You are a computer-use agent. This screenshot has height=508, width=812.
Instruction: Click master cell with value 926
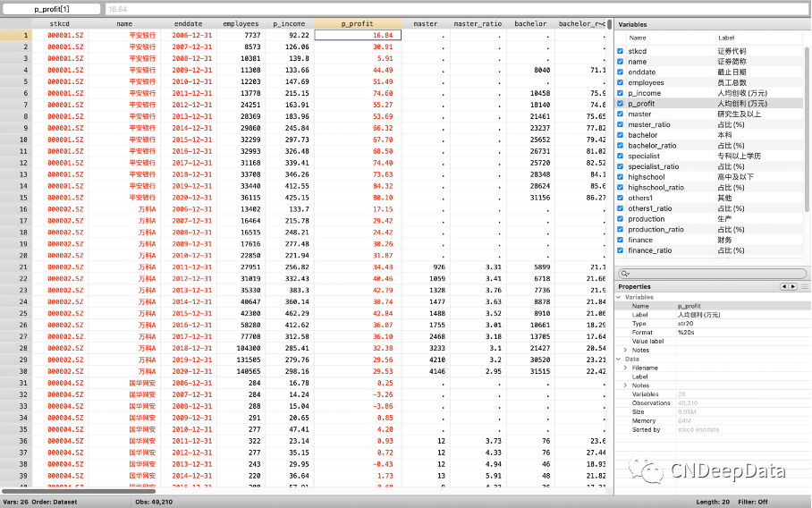click(x=427, y=267)
